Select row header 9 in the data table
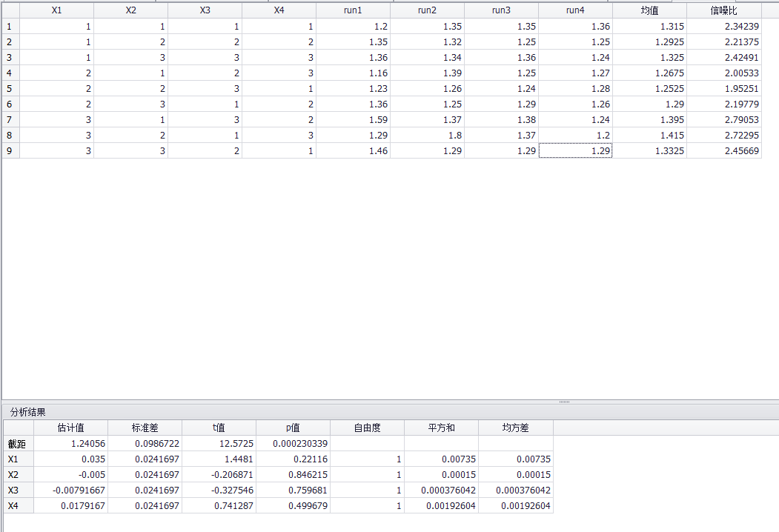This screenshot has height=532, width=779. click(10, 150)
